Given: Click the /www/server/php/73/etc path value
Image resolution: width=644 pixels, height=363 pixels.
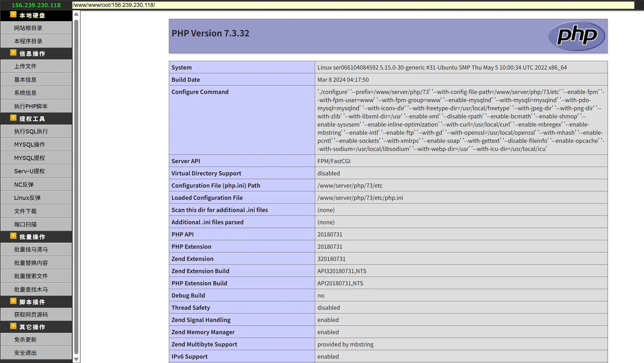Looking at the screenshot, I should click(x=350, y=185).
